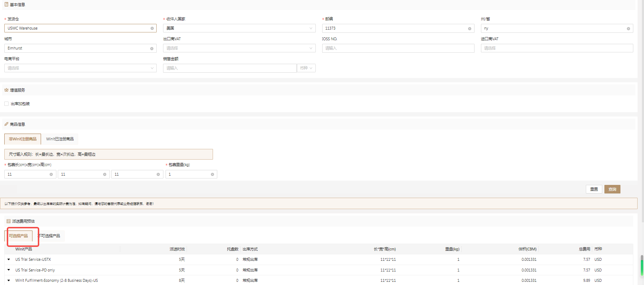Select the 可选择产品 tab
The image size is (644, 285).
coord(18,236)
